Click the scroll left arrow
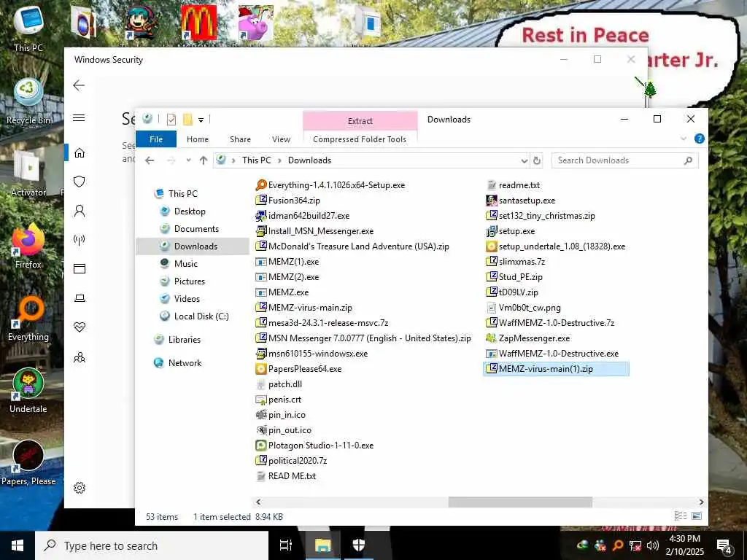747x560 pixels. tap(258, 502)
